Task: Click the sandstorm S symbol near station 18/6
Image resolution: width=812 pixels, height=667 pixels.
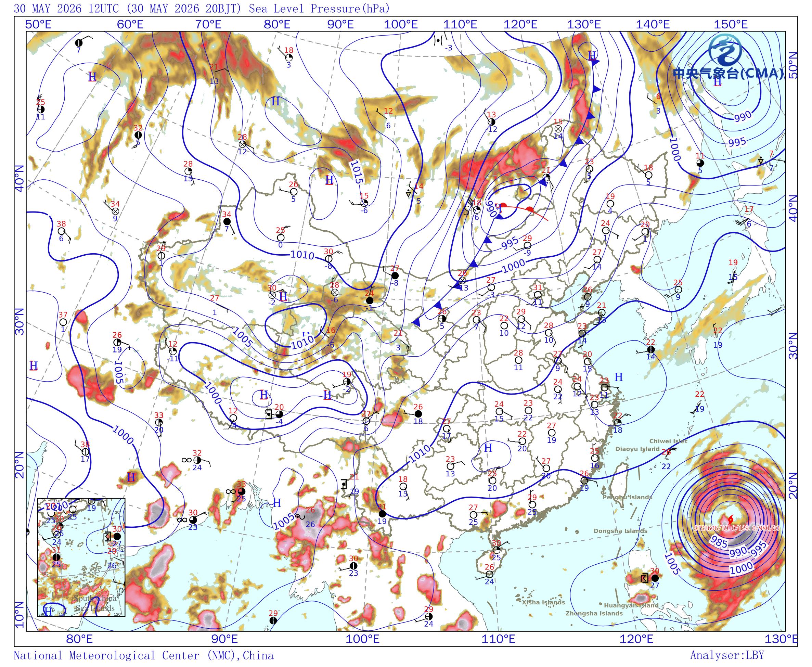Action: point(466,210)
